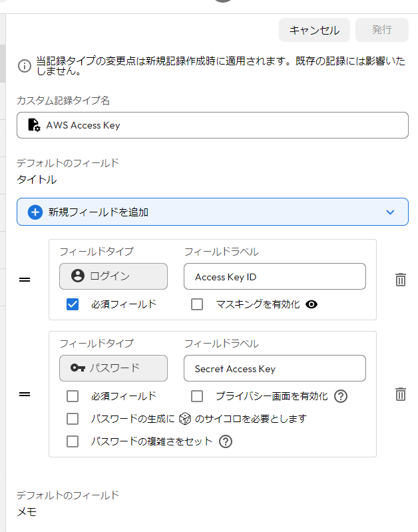Open help for password complexity option
Screen dimensions: 418x532
[226, 441]
